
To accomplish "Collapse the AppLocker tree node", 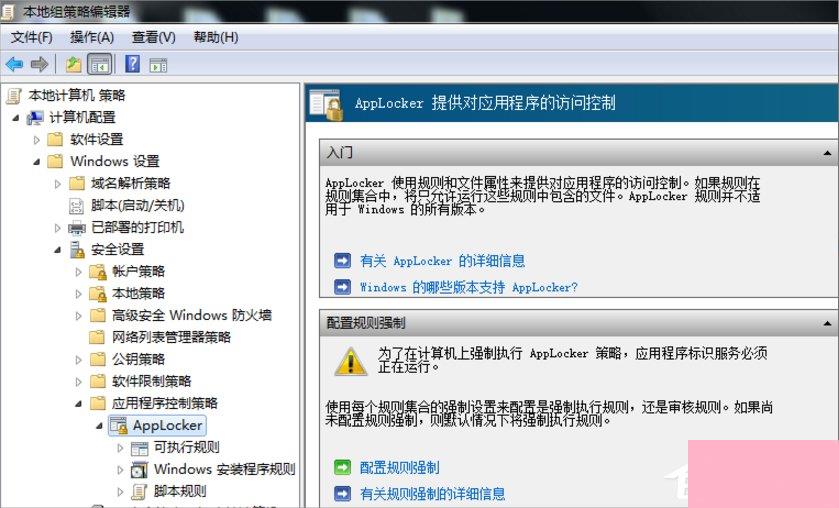I will (100, 426).
